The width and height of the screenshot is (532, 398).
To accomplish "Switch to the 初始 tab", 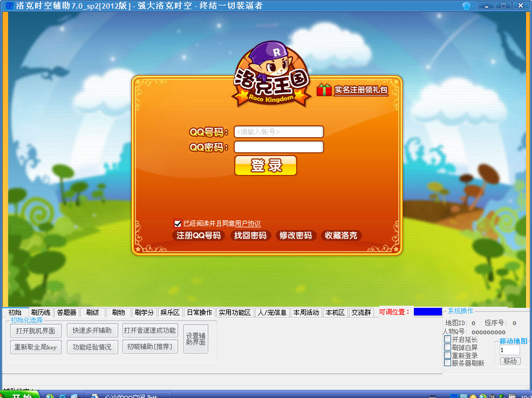I will coord(15,312).
